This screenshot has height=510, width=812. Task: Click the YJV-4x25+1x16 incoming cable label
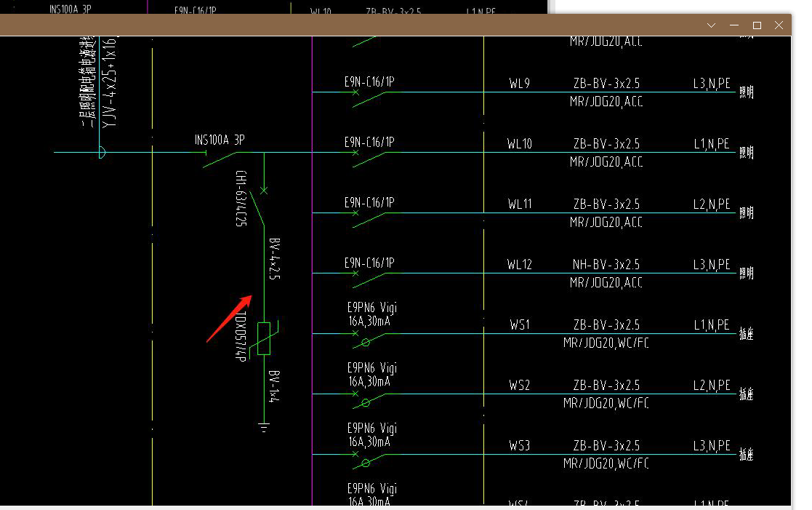coord(109,83)
